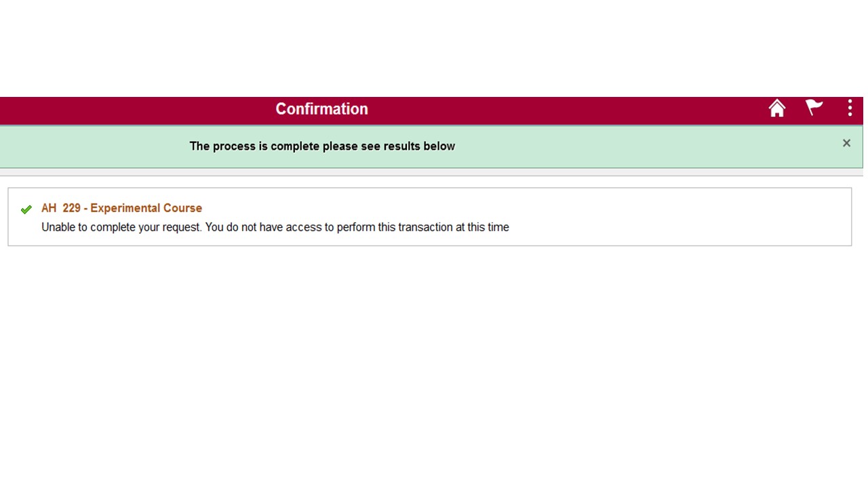Open the flag notifications icon
This screenshot has width=868, height=488.
[814, 108]
